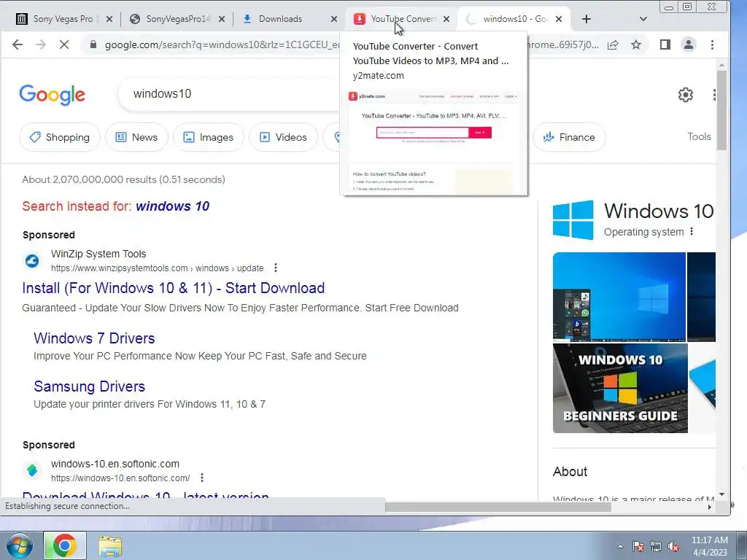Screen dimensions: 747x560
Task: Expand the tab search chevron
Action: point(643,19)
